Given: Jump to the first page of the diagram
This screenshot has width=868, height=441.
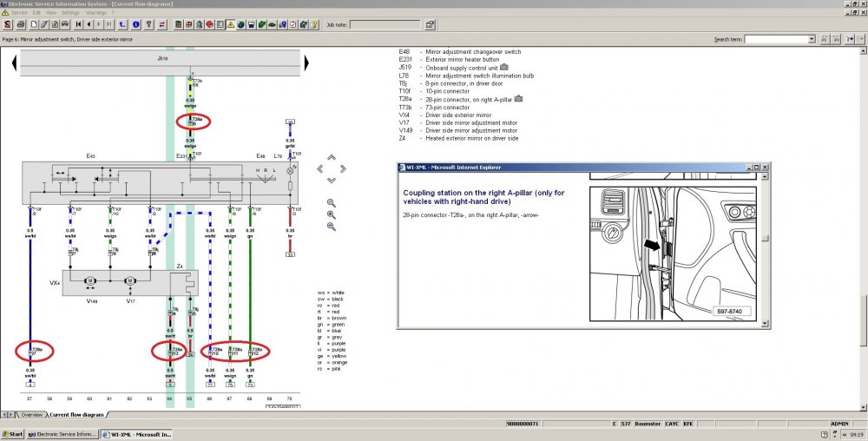Looking at the screenshot, I should (x=79, y=24).
